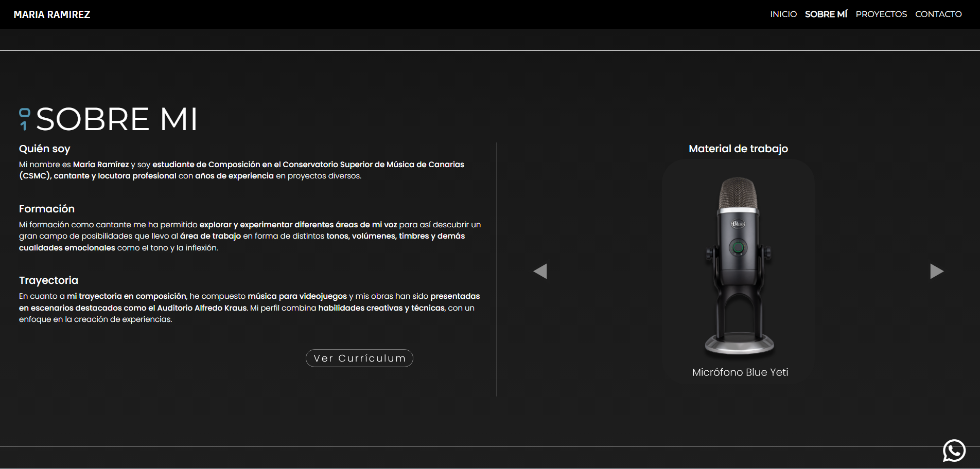Open WhatsApp chat icon

(x=954, y=450)
